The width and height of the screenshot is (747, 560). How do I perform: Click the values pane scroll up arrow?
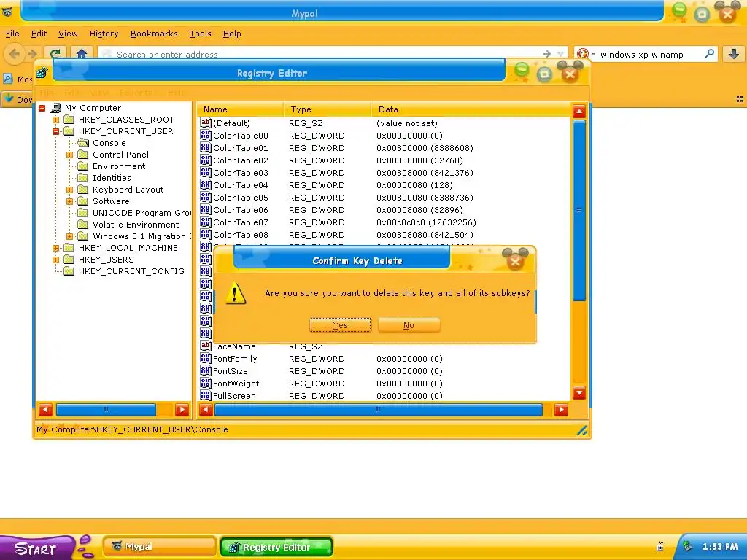(x=578, y=112)
